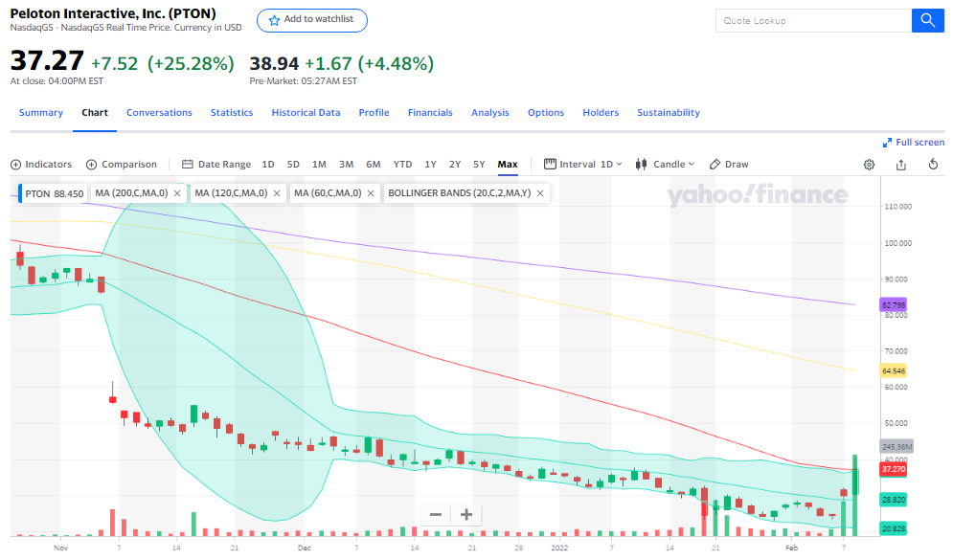
Task: Click the star in Add to watchlist
Action: pos(274,20)
